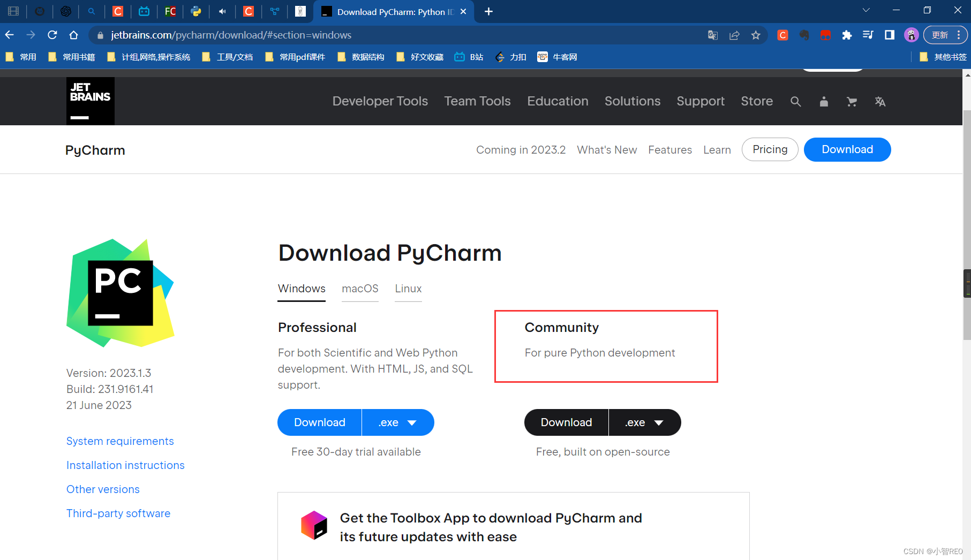The width and height of the screenshot is (971, 560).
Task: Switch to the Python logo pinned tab
Action: point(196,11)
